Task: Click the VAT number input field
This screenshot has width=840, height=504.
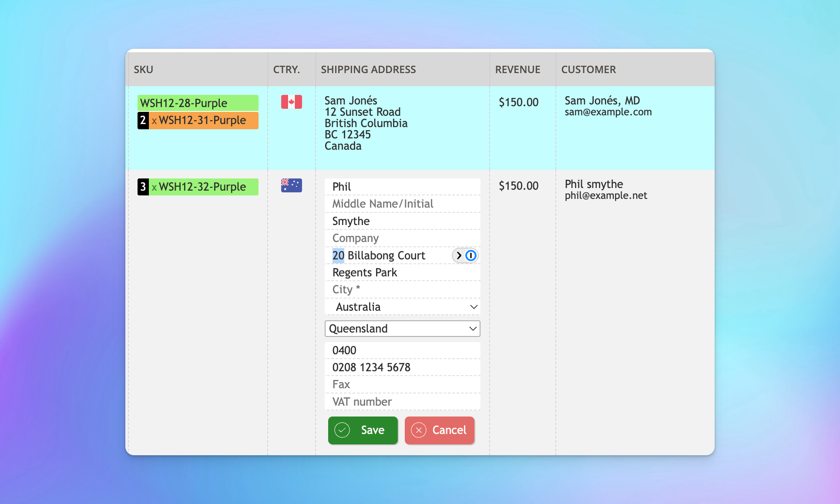Action: point(404,402)
